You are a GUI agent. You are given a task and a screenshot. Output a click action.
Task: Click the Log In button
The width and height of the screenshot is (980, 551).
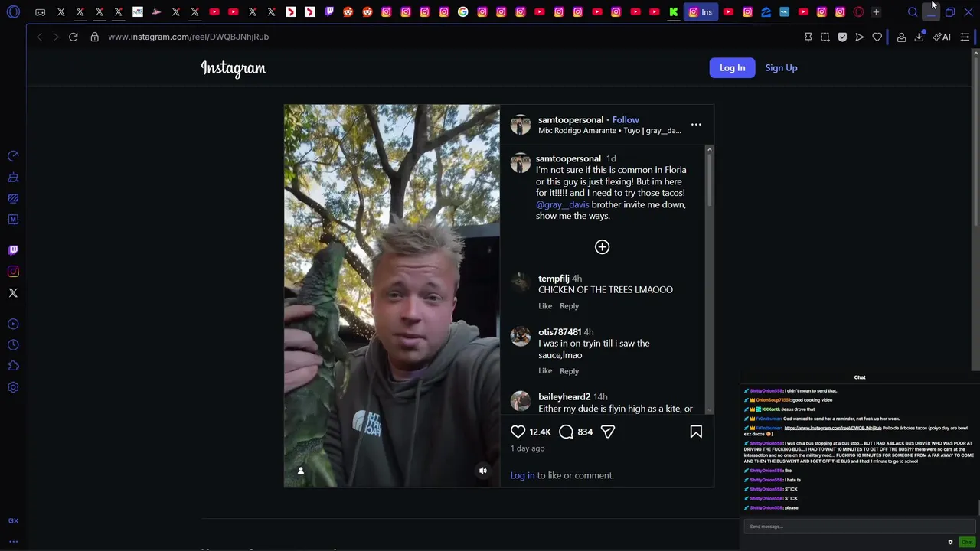[x=732, y=68]
